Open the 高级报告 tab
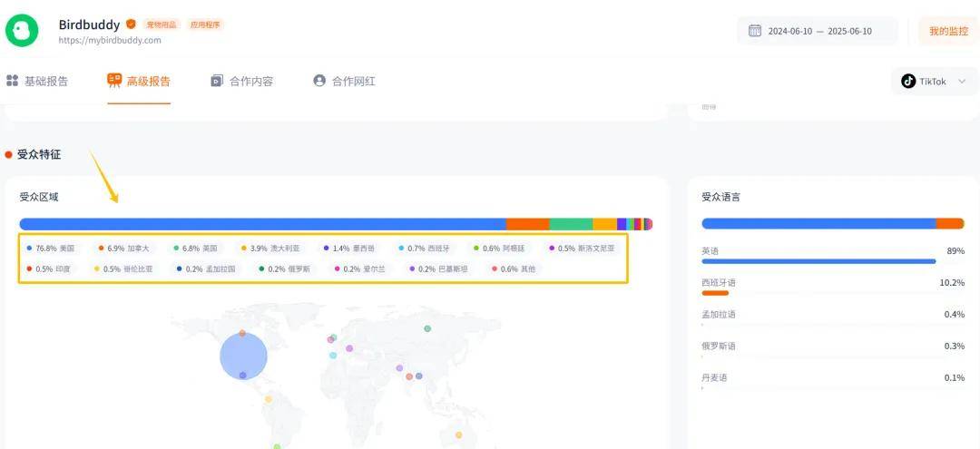 [139, 81]
